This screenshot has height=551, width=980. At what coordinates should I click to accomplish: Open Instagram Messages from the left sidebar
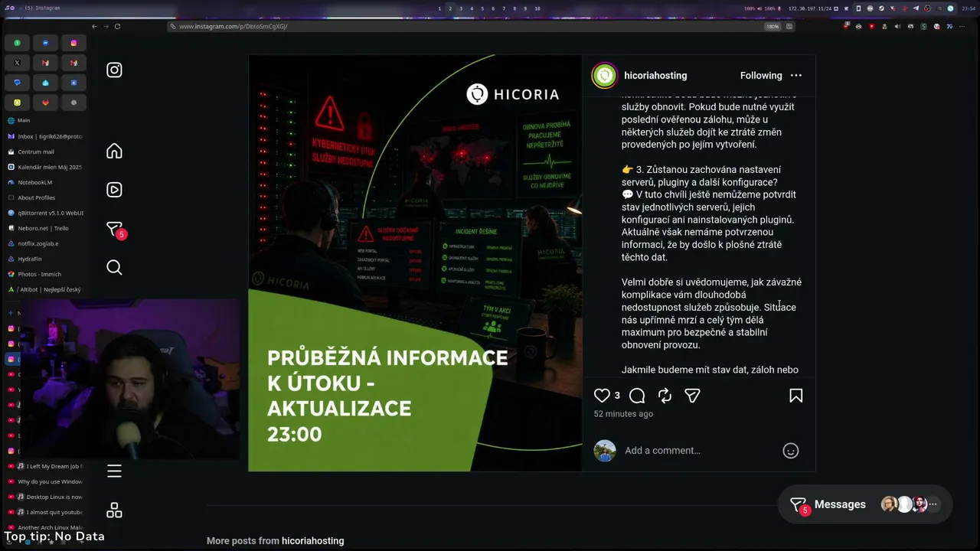pyautogui.click(x=114, y=229)
